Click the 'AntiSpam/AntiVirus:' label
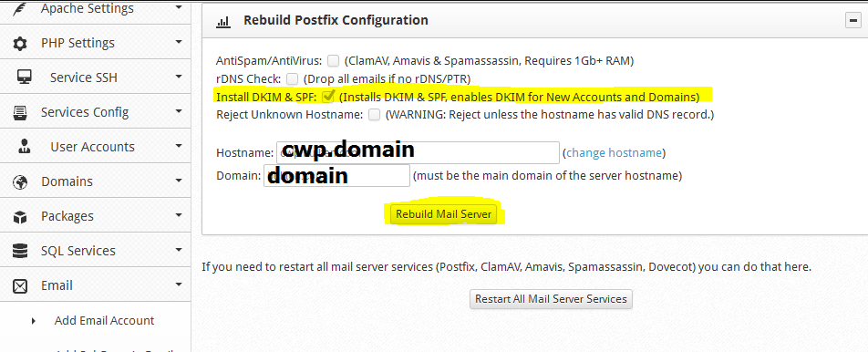868x352 pixels. [x=269, y=61]
